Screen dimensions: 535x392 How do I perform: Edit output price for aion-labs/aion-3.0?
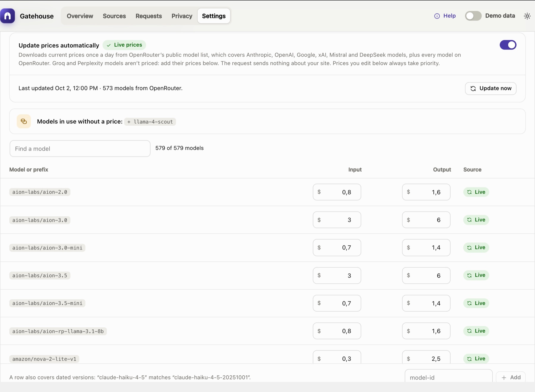426,220
